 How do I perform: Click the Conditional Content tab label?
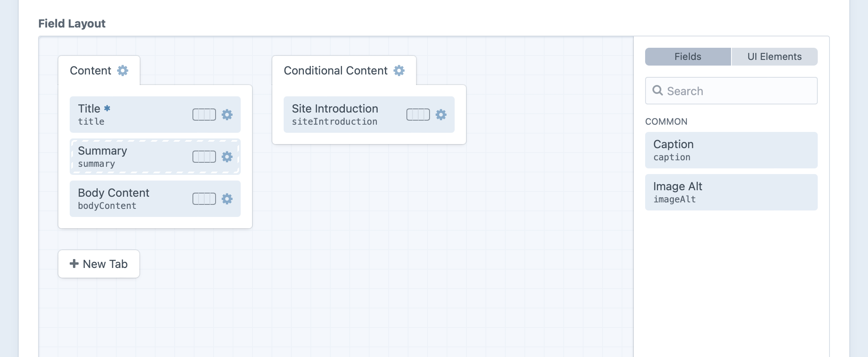(x=336, y=70)
